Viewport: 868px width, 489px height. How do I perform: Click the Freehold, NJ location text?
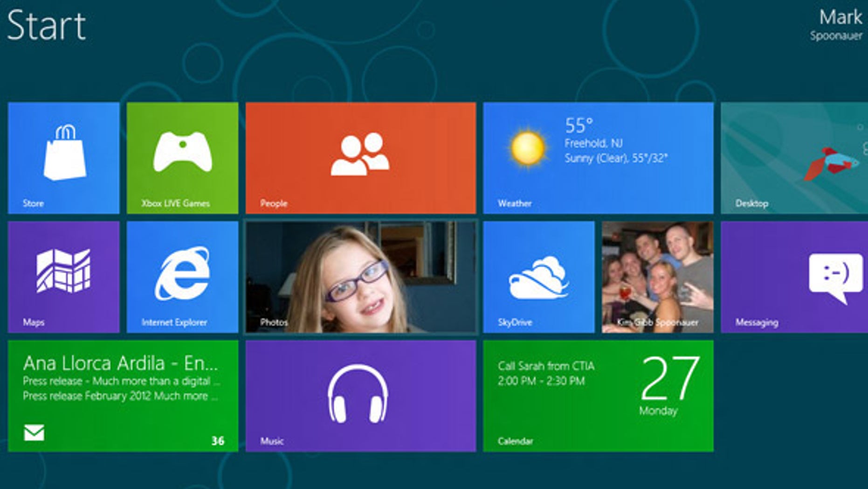pos(593,143)
